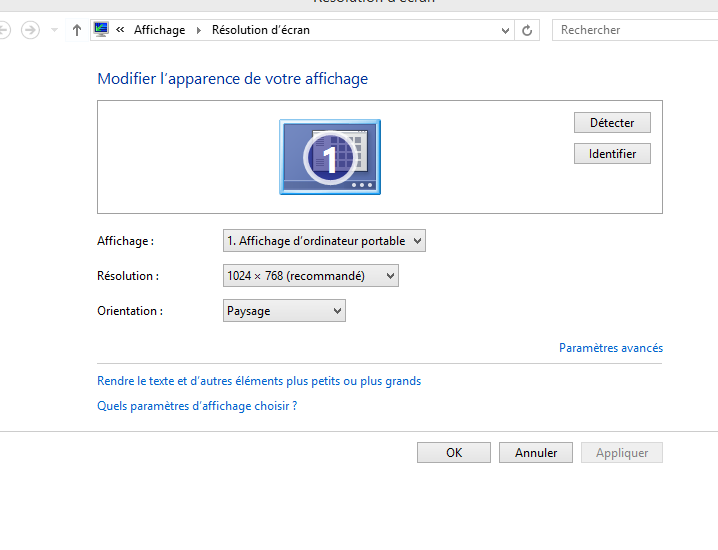Click the Résolution : label
Screen dimensions: 718x550
point(128,276)
